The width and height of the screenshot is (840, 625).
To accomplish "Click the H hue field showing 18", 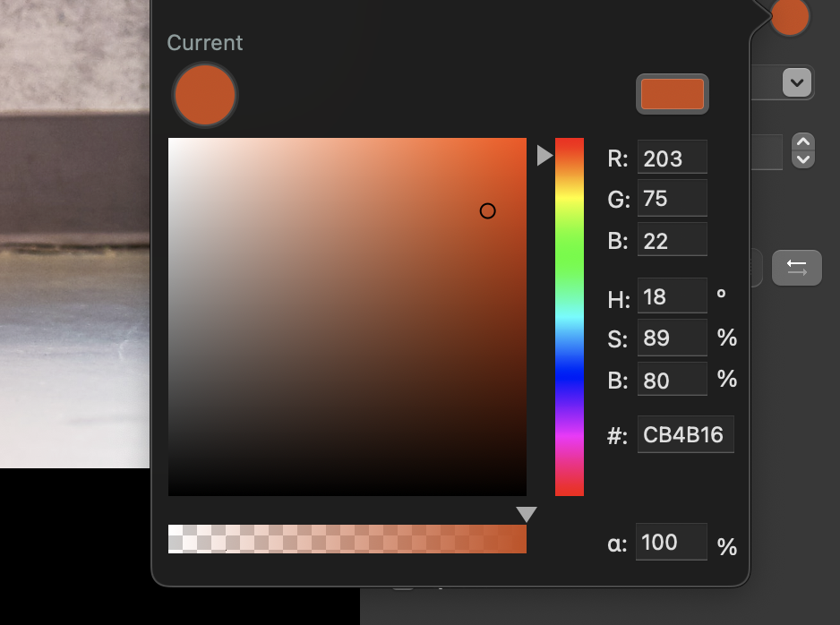I will [672, 295].
